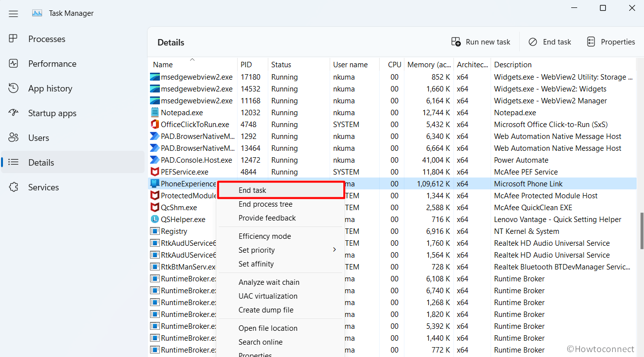Go to the Processes page
The width and height of the screenshot is (644, 357).
(x=73, y=39)
